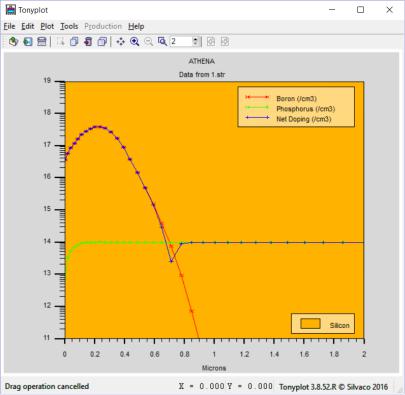Open the Plot menu
The image size is (405, 395).
pos(47,26)
